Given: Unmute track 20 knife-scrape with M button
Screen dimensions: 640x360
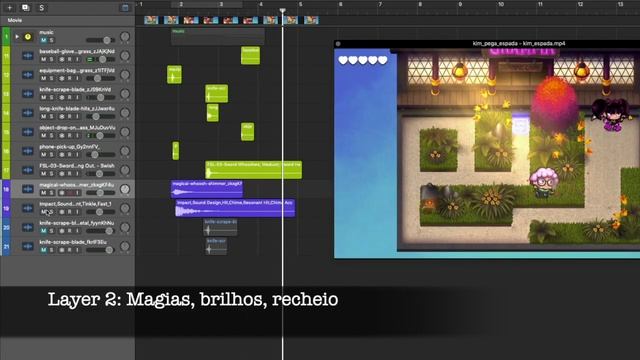Looking at the screenshot, I should coord(43,231).
